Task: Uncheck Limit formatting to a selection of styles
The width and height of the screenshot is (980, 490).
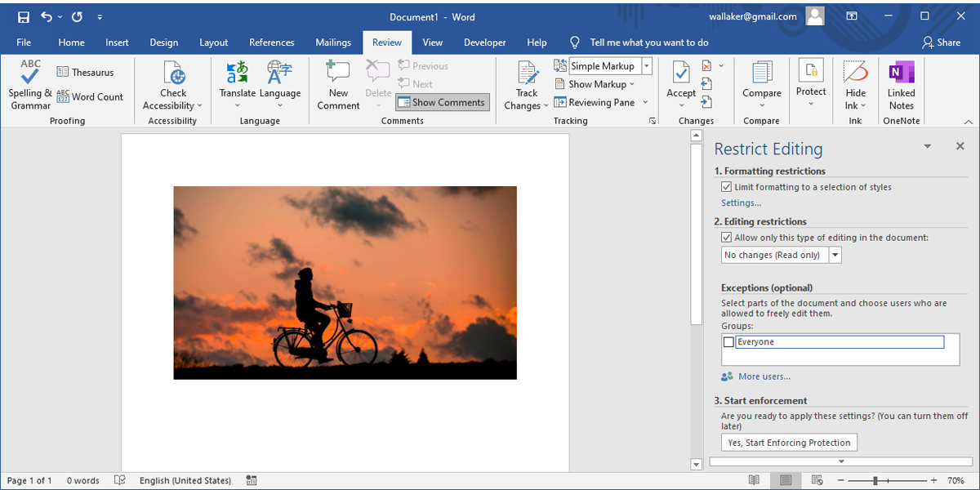Action: (727, 186)
